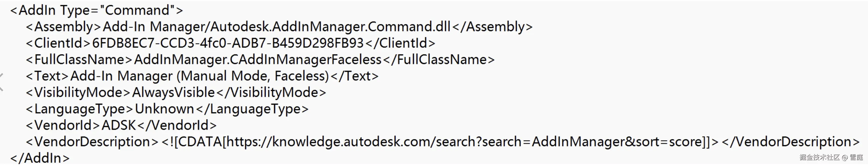Click the Autodesk.AddInManager.Command.dll assembly path
The image size is (868, 166).
pyautogui.click(x=276, y=27)
